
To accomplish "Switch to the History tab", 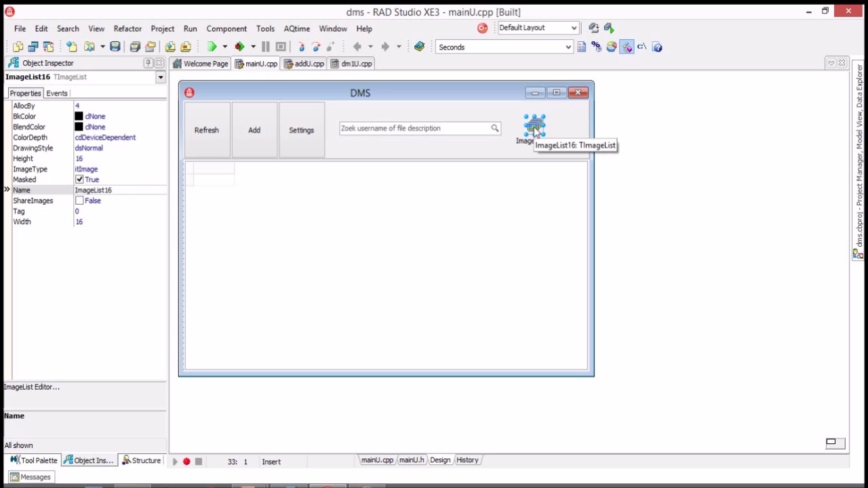I will pos(467,460).
